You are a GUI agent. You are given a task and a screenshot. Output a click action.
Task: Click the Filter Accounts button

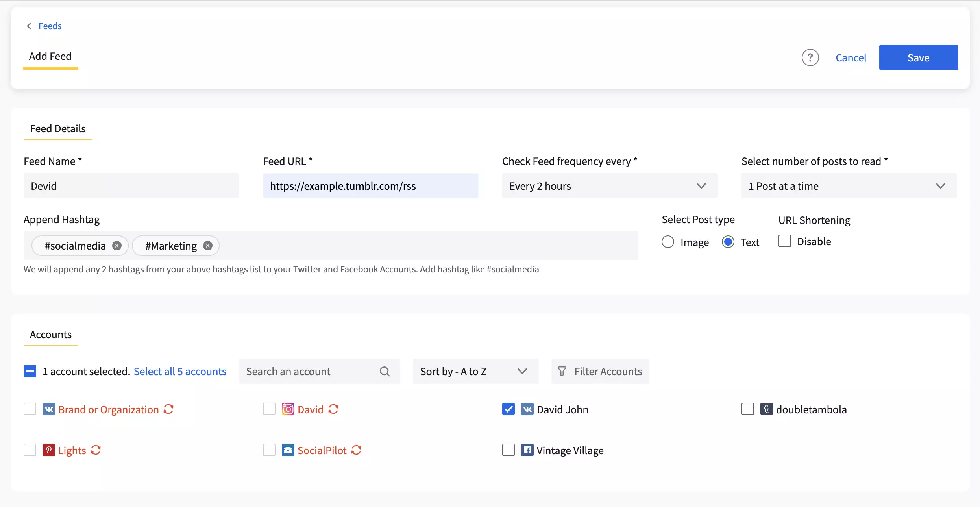click(600, 371)
